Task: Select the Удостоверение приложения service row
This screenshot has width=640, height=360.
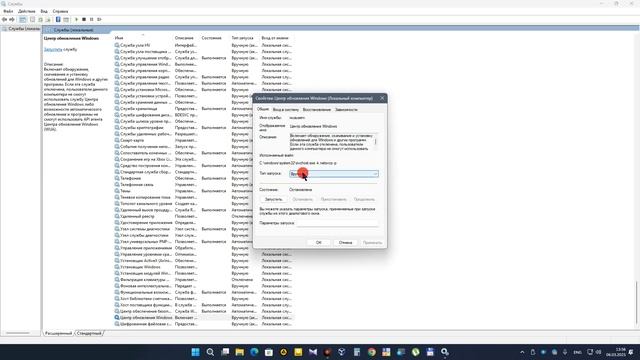Action: tap(203, 222)
